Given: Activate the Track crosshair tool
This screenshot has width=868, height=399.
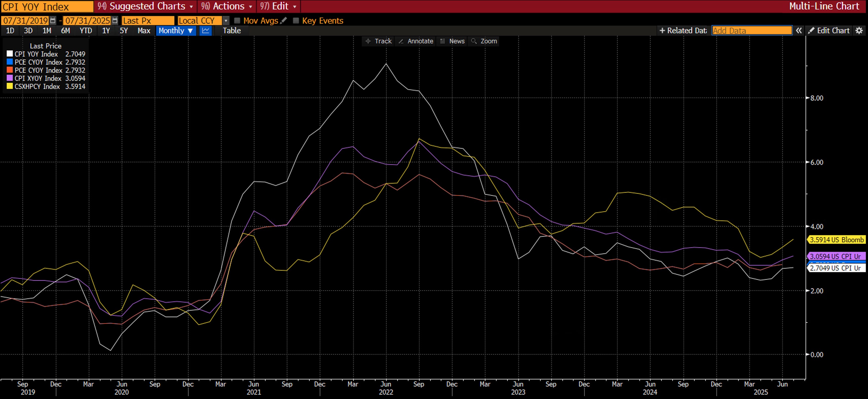Looking at the screenshot, I should (x=379, y=41).
